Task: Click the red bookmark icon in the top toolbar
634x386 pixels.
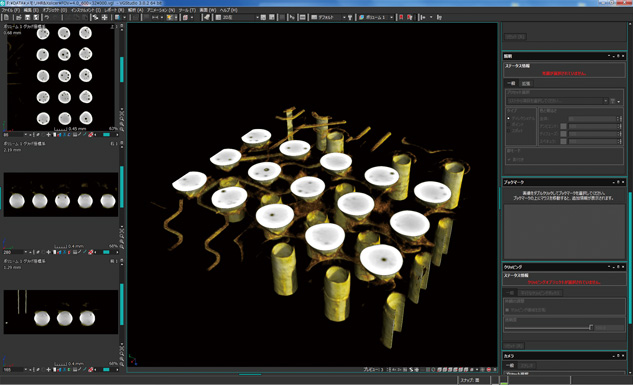Action: (x=401, y=17)
